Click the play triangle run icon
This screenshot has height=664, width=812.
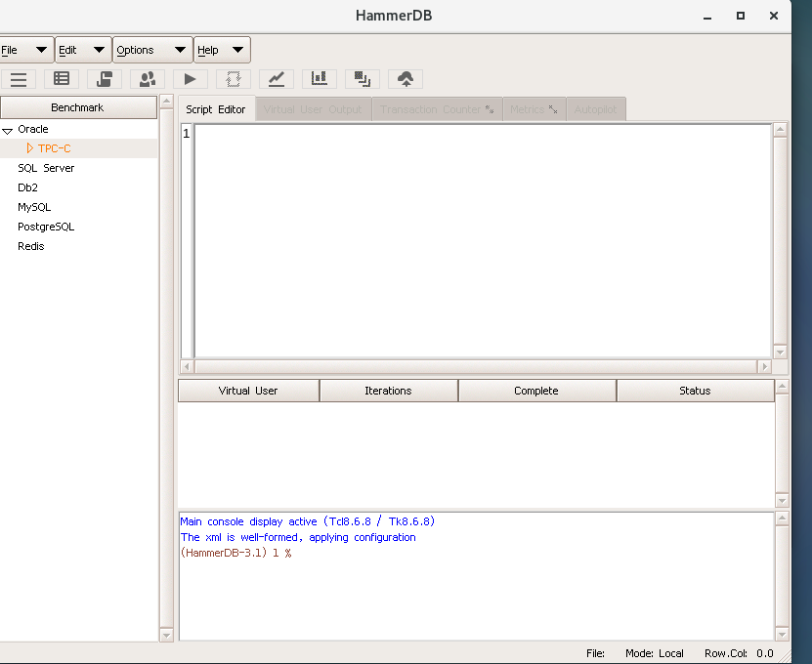pyautogui.click(x=191, y=79)
